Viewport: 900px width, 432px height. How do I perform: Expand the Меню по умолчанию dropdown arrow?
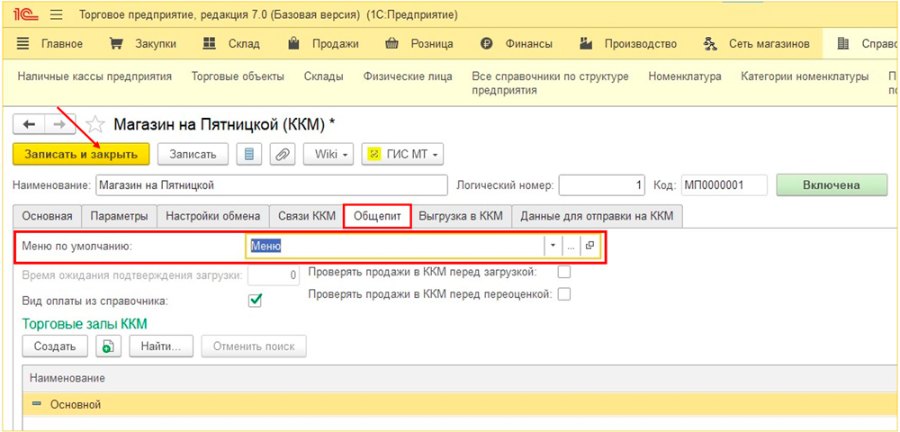553,246
